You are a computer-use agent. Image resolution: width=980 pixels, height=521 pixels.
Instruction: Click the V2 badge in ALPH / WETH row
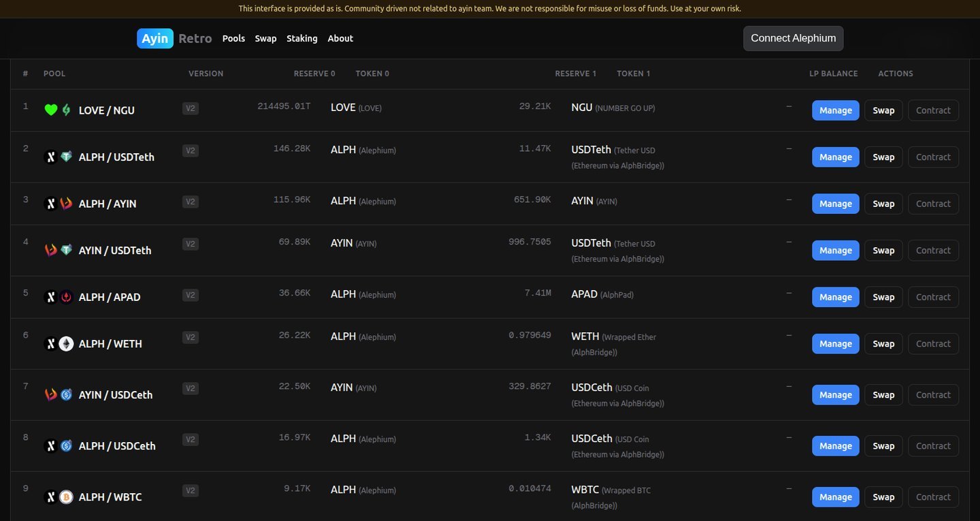191,337
